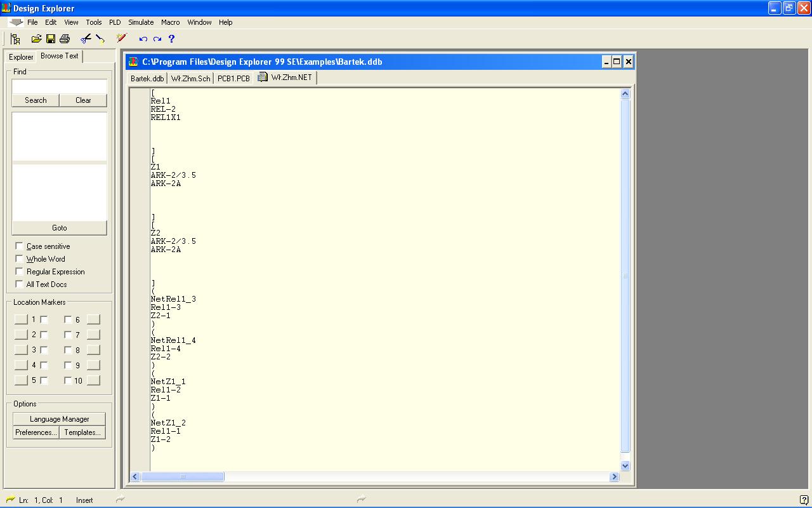Switch to the Explorer panel tab
The height and width of the screenshot is (508, 812).
point(21,57)
